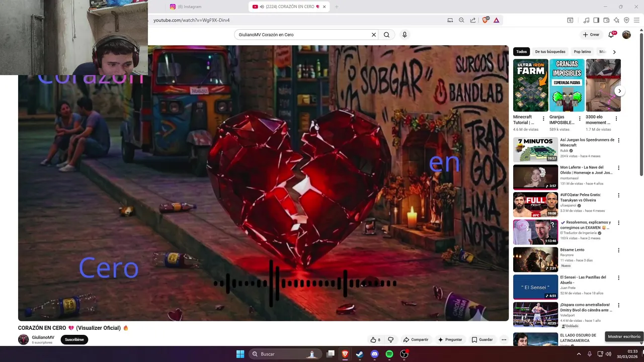Click the Preguntar button
This screenshot has width=644, height=362.
pyautogui.click(x=450, y=340)
